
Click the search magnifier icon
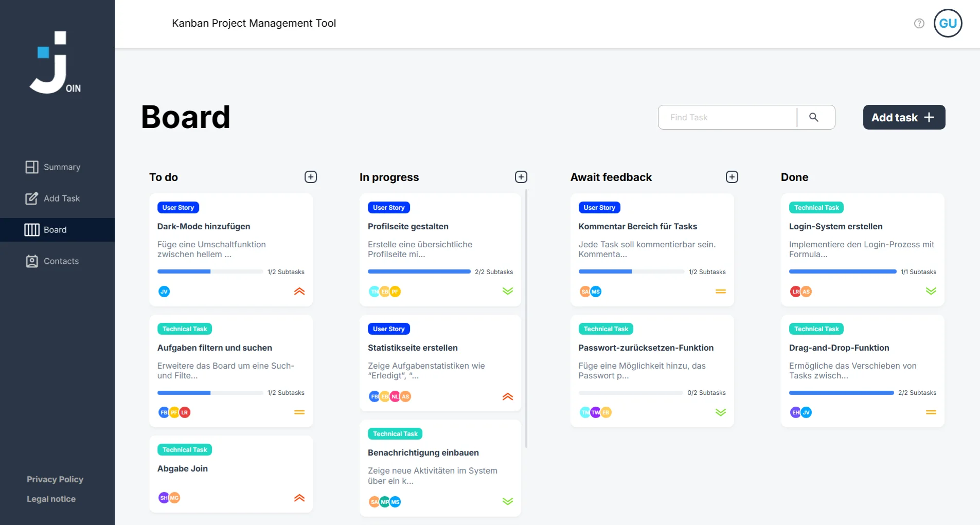pos(814,117)
